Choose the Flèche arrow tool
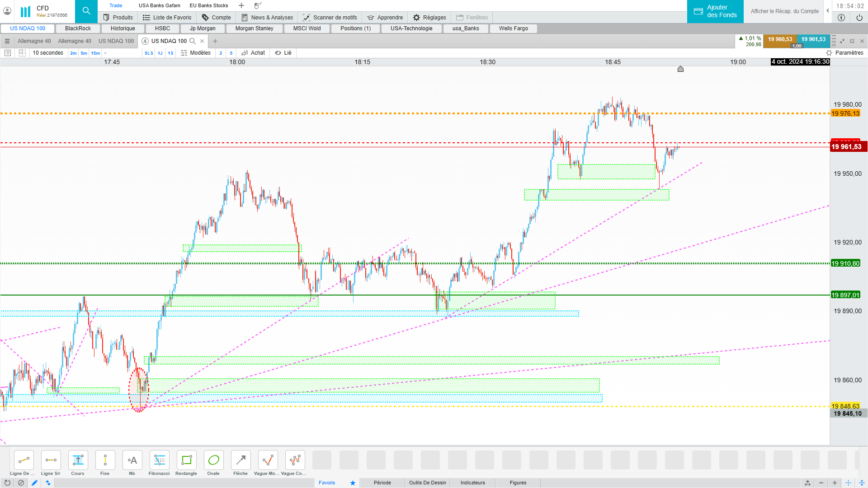The image size is (868, 488). click(x=241, y=460)
